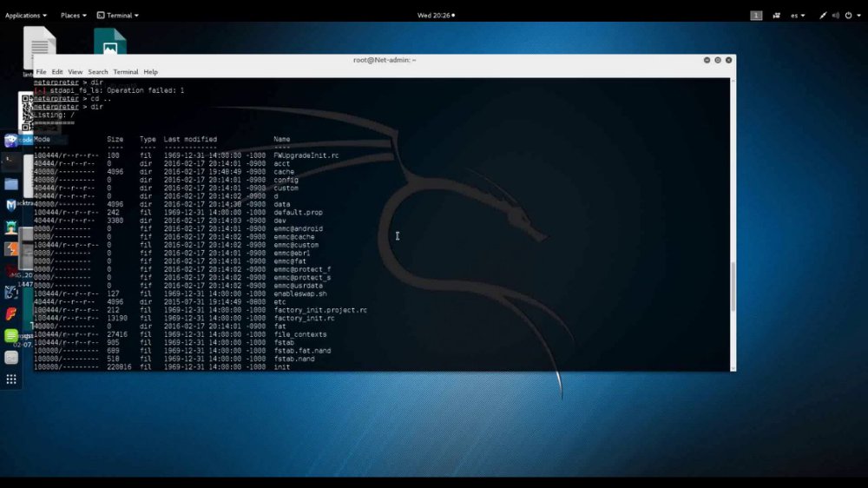Expand the system menu arrow beside the power icon
The image size is (868, 488).
pos(859,16)
